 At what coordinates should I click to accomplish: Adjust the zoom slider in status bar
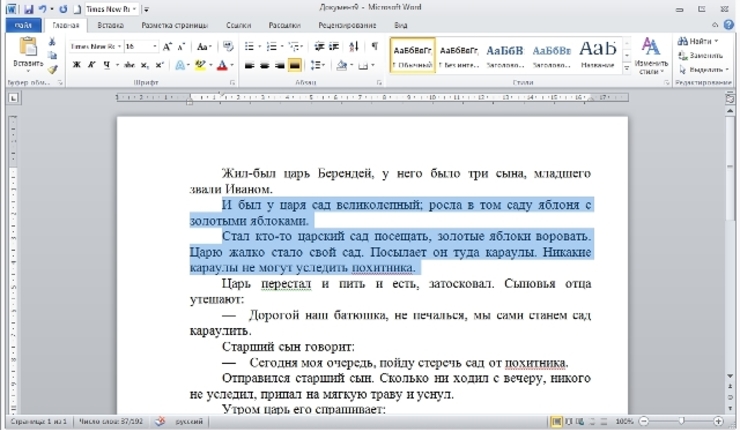[x=681, y=422]
